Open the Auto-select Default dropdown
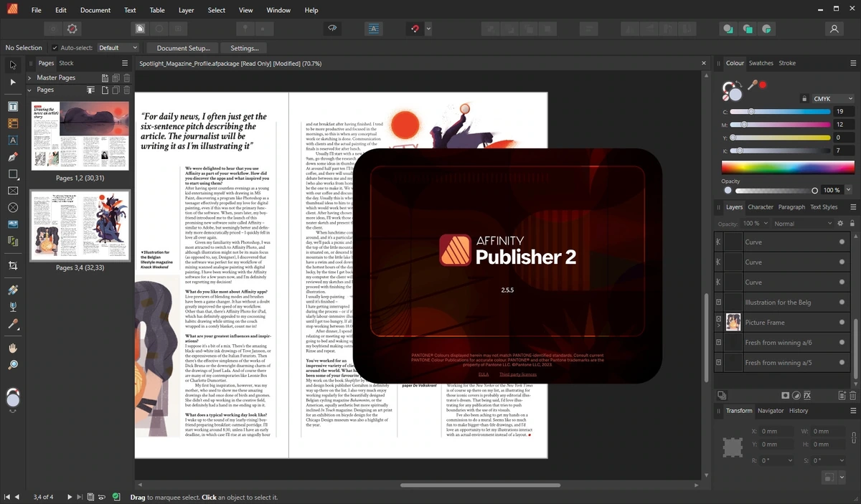The height and width of the screenshot is (504, 861). (118, 47)
